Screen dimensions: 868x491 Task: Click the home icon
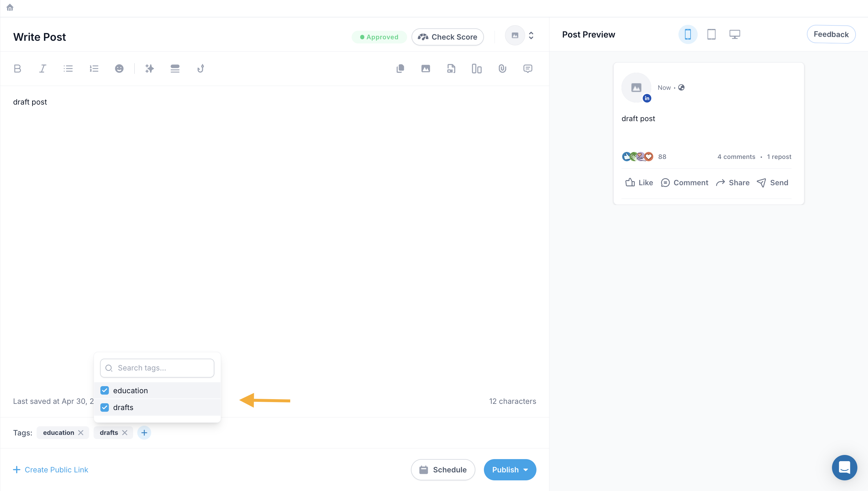pos(10,7)
